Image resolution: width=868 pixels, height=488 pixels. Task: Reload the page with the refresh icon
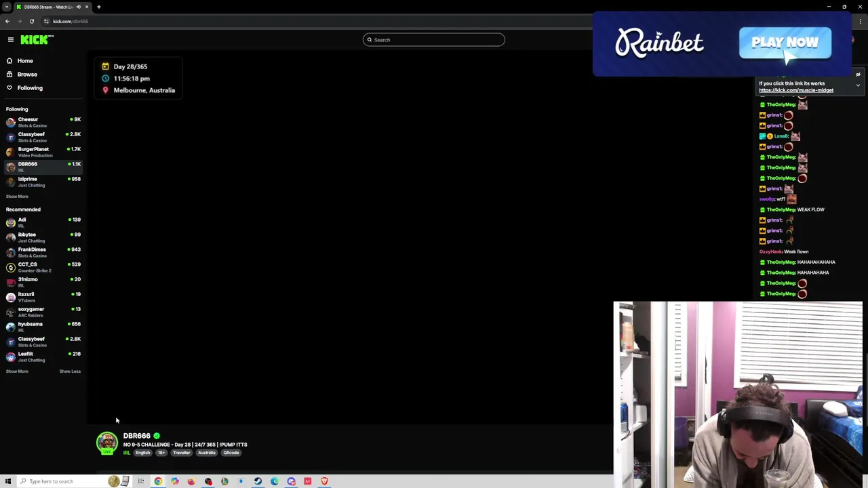pyautogui.click(x=31, y=21)
